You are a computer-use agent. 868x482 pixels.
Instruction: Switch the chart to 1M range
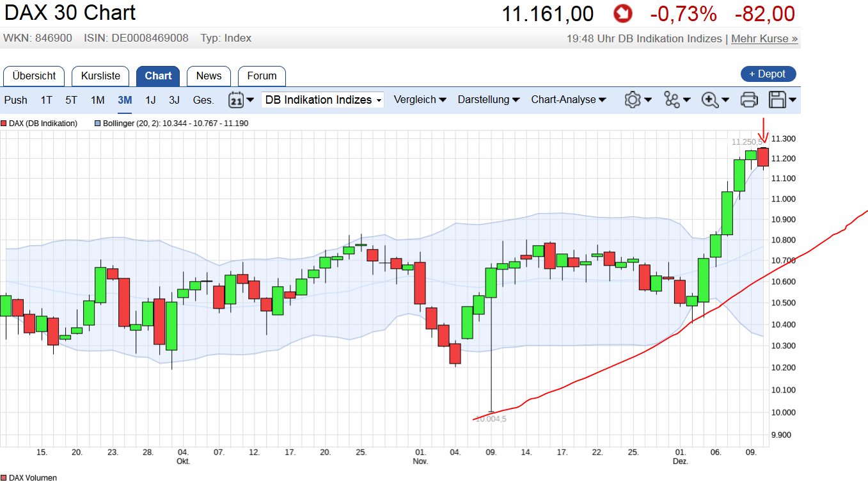tap(97, 100)
